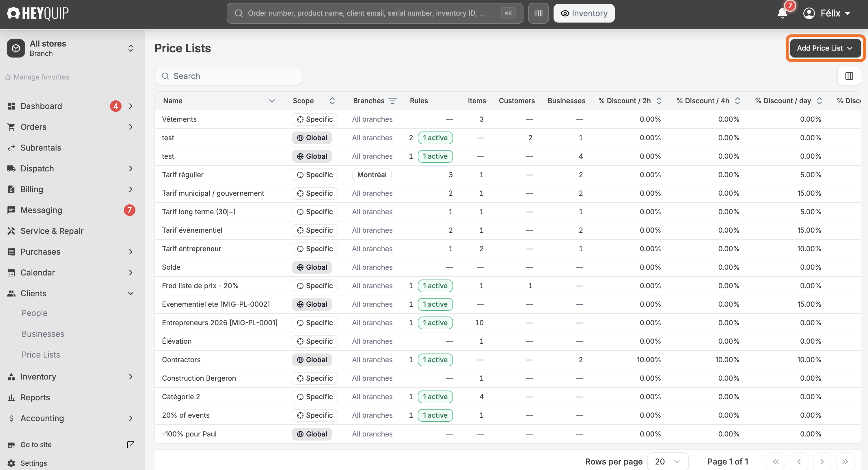Sort by % Discount / day
Screen dimensions: 868x470
819,101
